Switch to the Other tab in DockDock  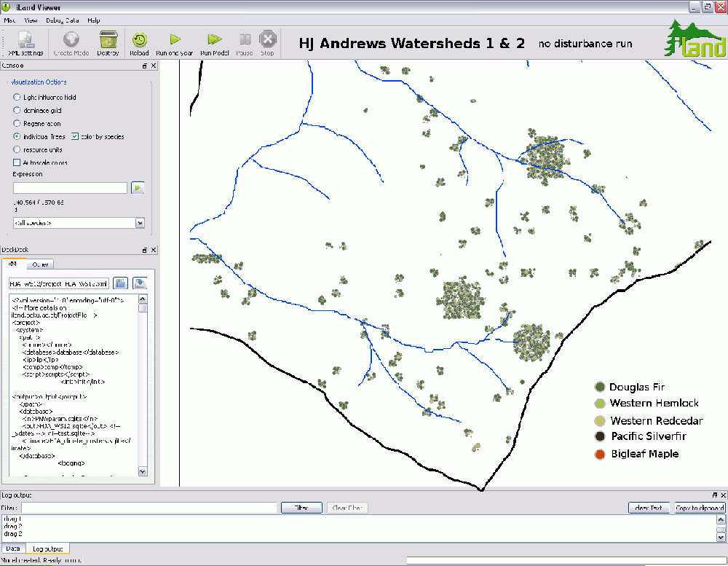tap(40, 264)
